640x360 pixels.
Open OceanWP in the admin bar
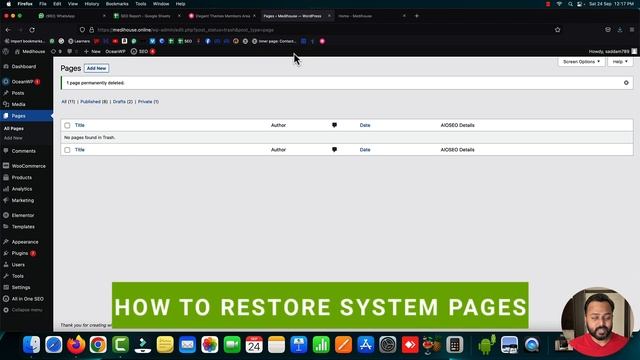115,51
